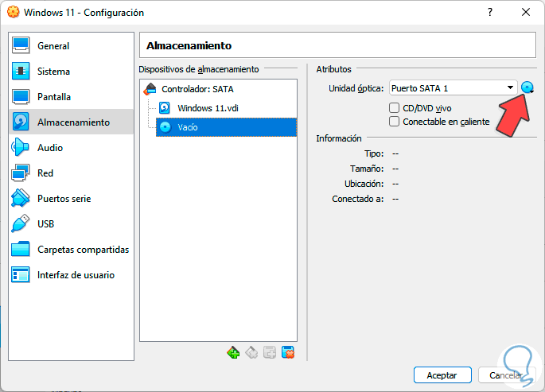Click the Dispositivos de almacenamiento label
The width and height of the screenshot is (545, 392).
(199, 69)
